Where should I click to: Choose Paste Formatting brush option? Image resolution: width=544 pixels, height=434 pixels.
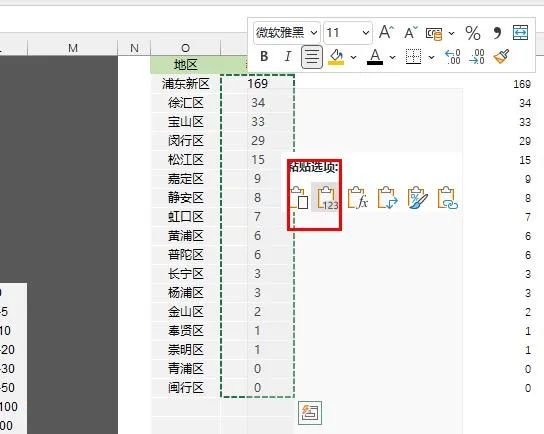[x=417, y=198]
